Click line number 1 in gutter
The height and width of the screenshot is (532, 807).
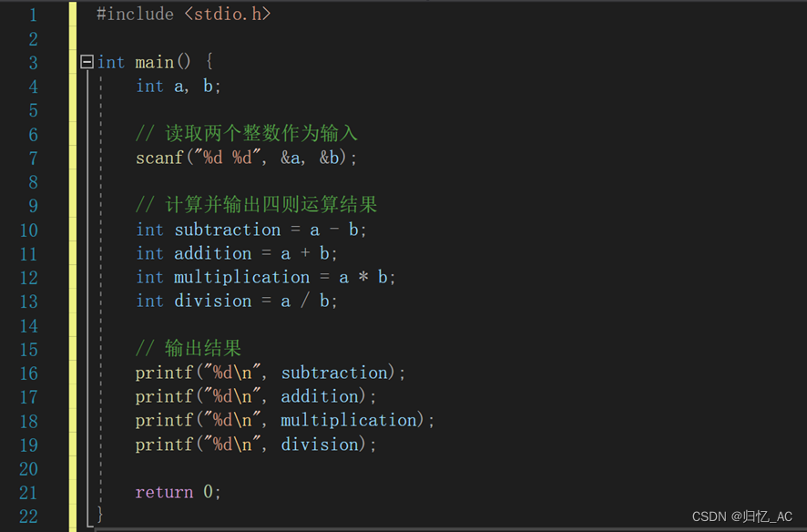tap(34, 15)
